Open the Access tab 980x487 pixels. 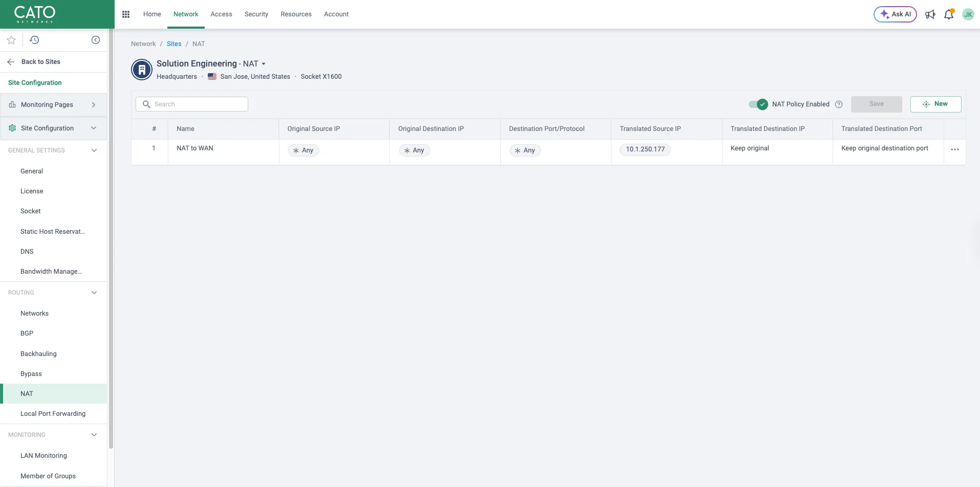click(221, 14)
